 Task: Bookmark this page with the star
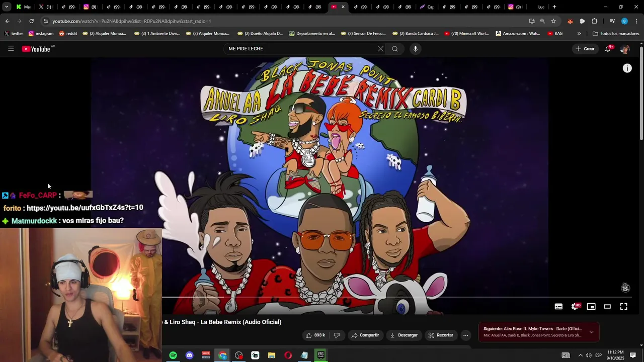click(553, 21)
